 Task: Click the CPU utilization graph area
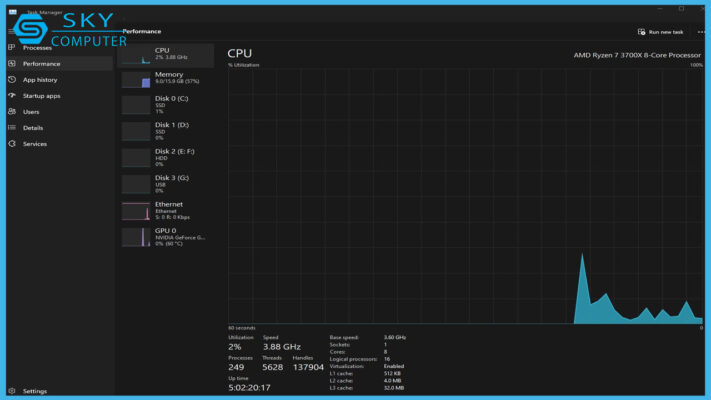click(x=464, y=196)
